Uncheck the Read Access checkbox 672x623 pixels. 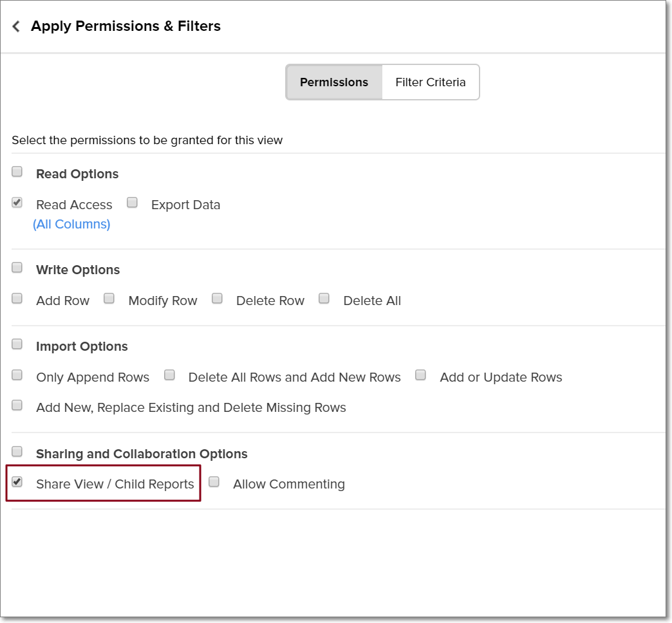click(17, 202)
